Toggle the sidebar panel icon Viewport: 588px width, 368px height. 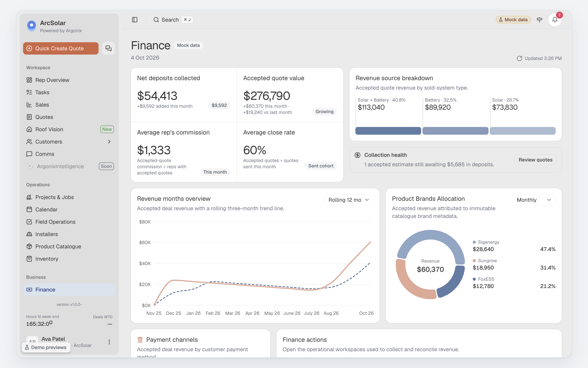click(135, 20)
